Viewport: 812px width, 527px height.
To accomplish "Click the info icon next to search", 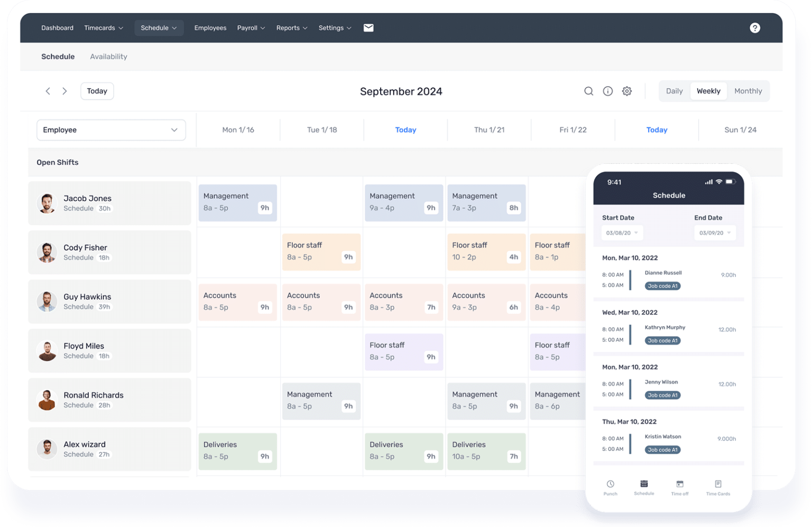I will click(x=607, y=91).
